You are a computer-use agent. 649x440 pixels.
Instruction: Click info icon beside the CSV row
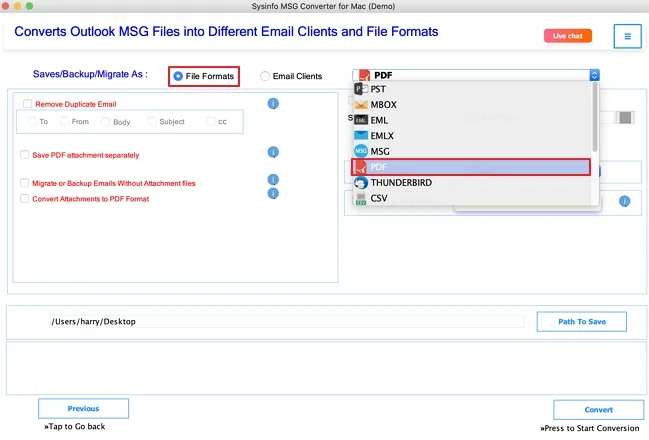pyautogui.click(x=625, y=201)
